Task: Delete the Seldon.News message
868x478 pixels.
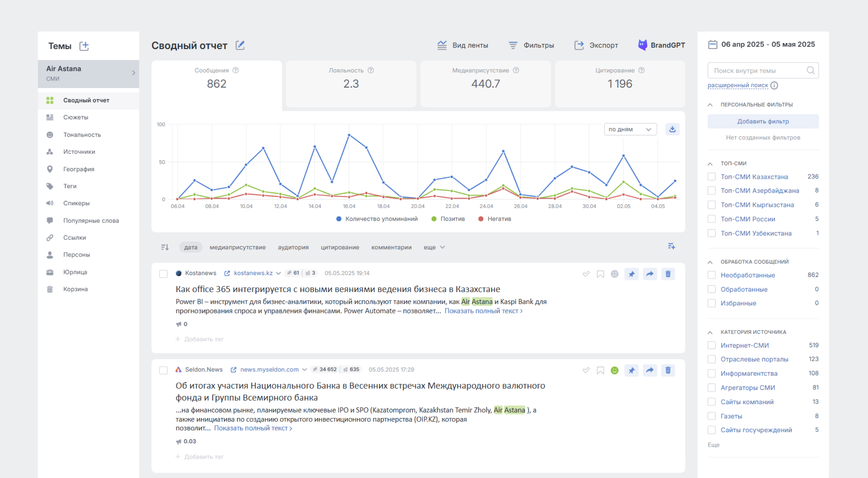Action: pos(668,370)
